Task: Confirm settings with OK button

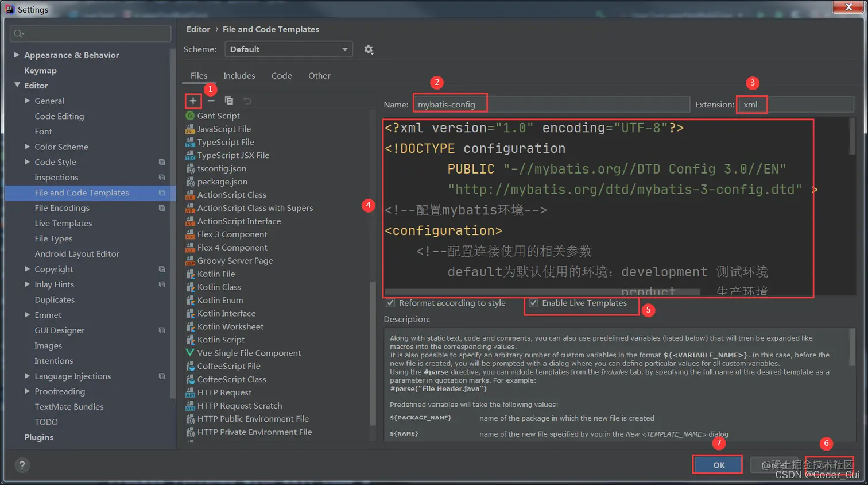Action: [716, 464]
